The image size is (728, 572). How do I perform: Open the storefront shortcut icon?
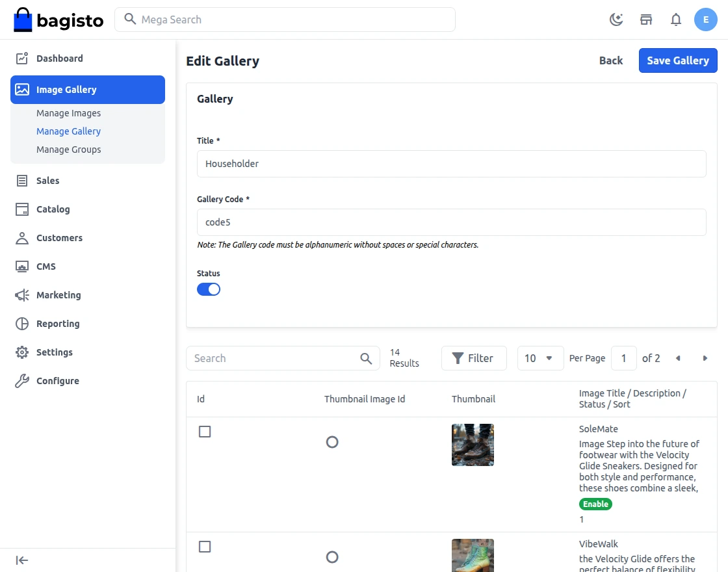point(645,19)
